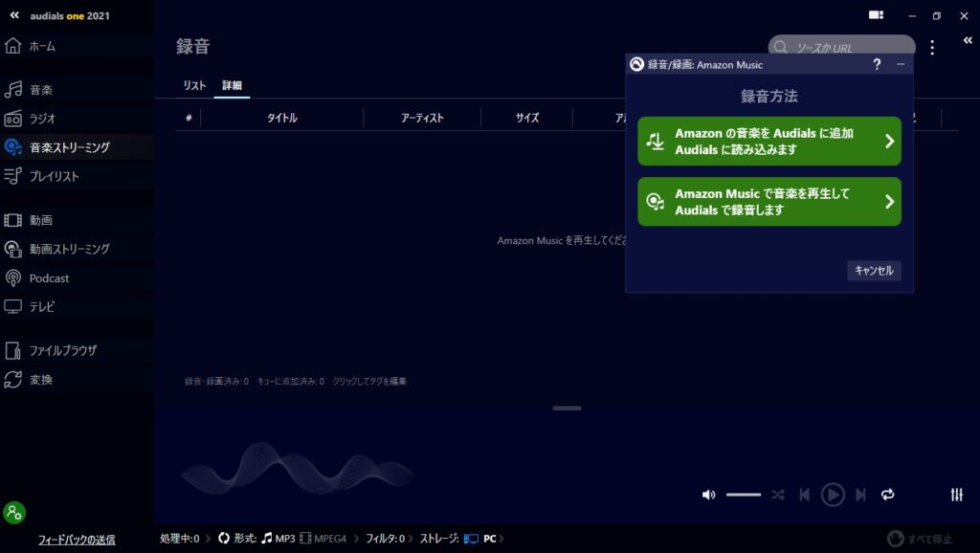This screenshot has height=553, width=980.
Task: Click the キャンセル button
Action: click(873, 271)
